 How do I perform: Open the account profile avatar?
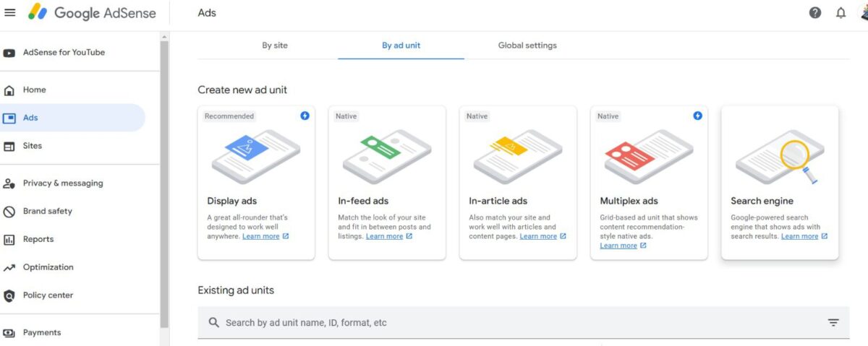862,13
